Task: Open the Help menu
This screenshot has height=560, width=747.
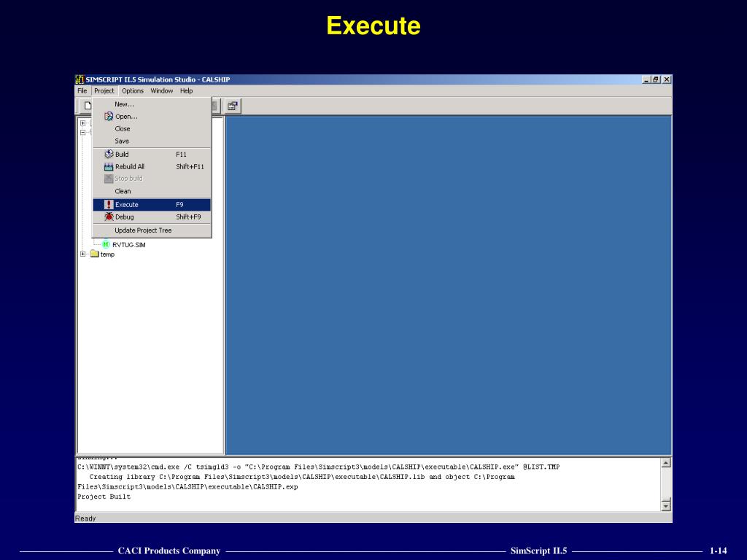Action: click(186, 91)
